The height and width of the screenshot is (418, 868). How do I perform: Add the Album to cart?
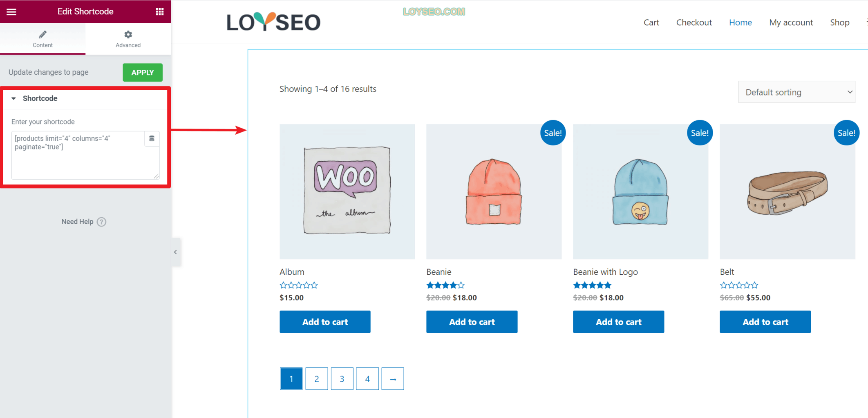tap(325, 322)
